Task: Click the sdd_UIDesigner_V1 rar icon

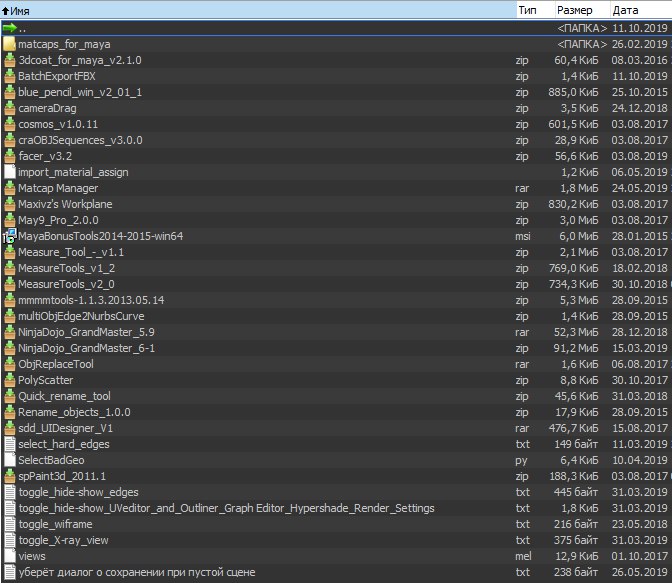Action: [x=9, y=428]
